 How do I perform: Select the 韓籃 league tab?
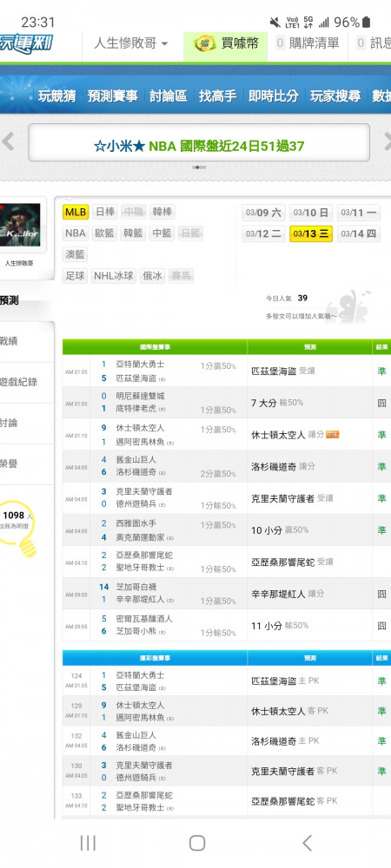click(134, 233)
